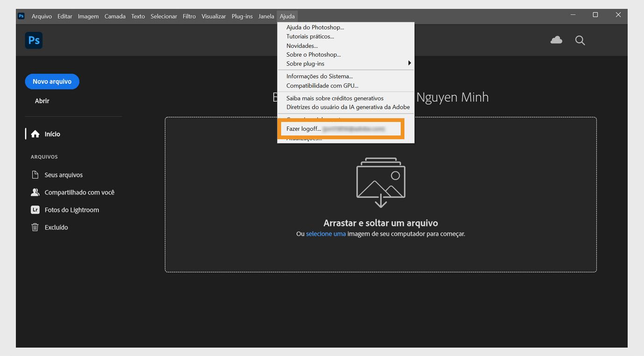This screenshot has height=356, width=644.
Task: Open the Editar menu
Action: coord(65,16)
